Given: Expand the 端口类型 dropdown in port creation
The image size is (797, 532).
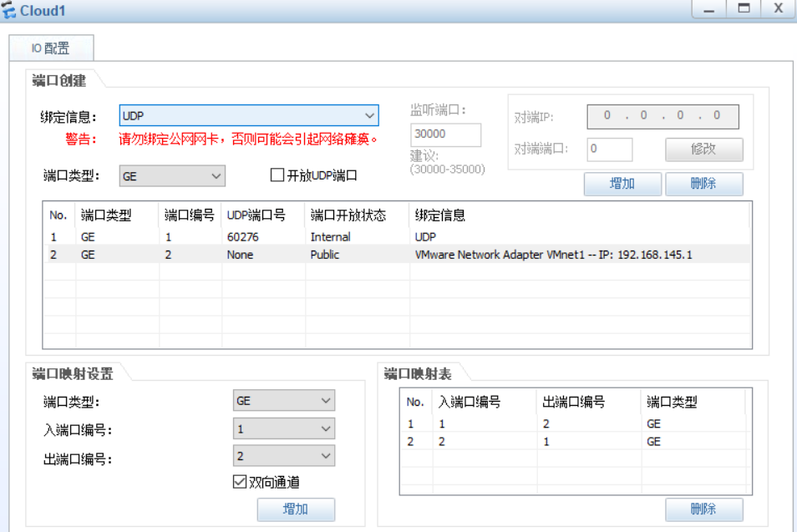Looking at the screenshot, I should coord(216,176).
